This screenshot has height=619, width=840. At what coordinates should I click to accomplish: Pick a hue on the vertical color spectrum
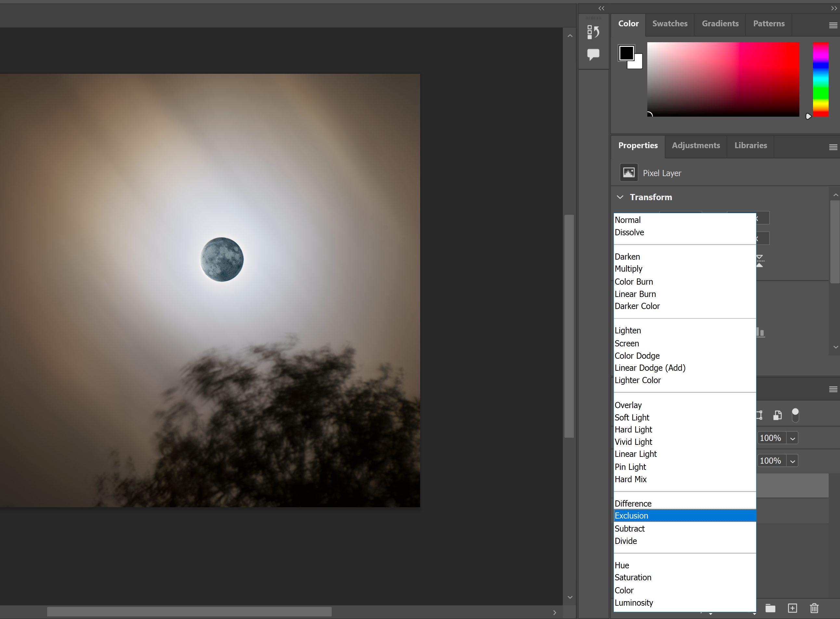click(820, 79)
